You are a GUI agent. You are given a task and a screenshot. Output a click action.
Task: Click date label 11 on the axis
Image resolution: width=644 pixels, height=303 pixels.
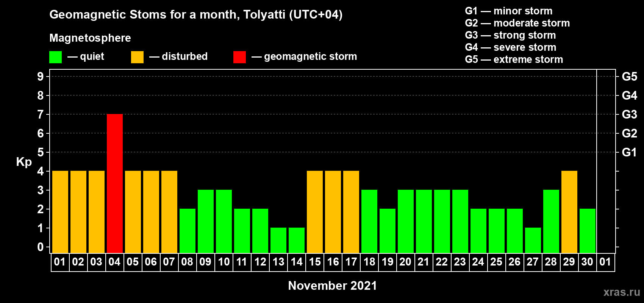[x=242, y=262]
